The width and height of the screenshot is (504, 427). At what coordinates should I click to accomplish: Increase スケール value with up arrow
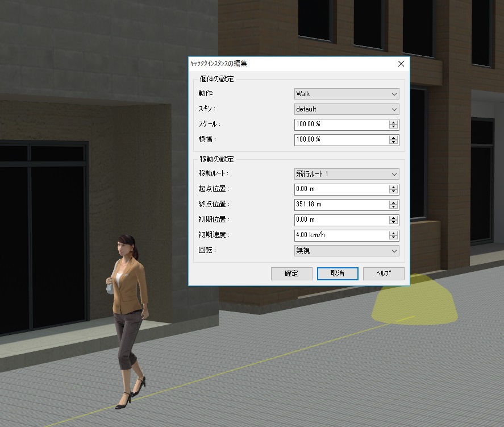coord(393,122)
